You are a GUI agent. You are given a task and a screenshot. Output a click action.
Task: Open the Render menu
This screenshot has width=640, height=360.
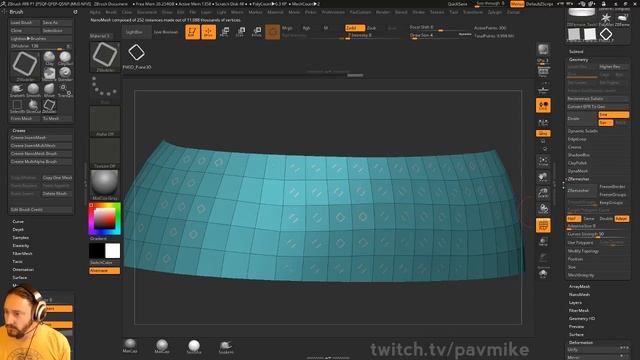382,12
